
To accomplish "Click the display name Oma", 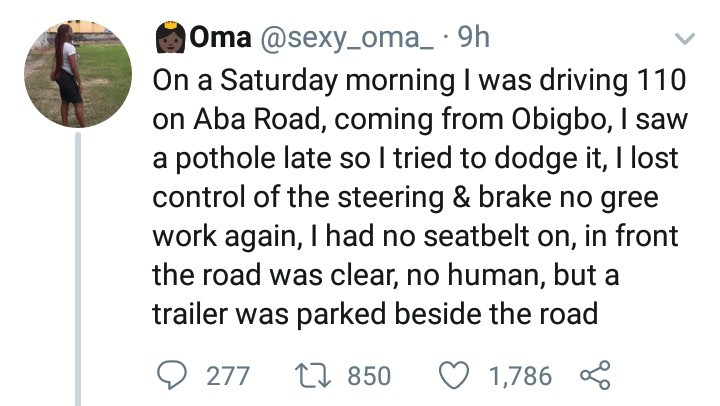I will pos(212,40).
